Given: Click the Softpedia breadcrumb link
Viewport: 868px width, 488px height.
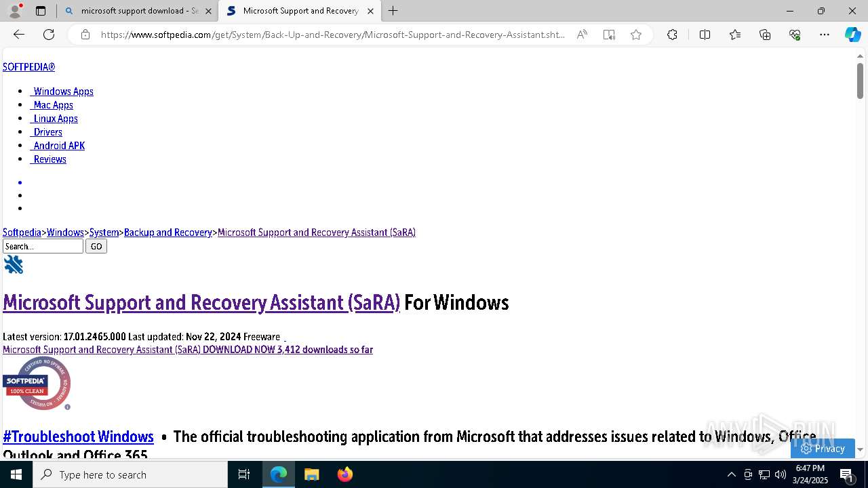Looking at the screenshot, I should (22, 232).
